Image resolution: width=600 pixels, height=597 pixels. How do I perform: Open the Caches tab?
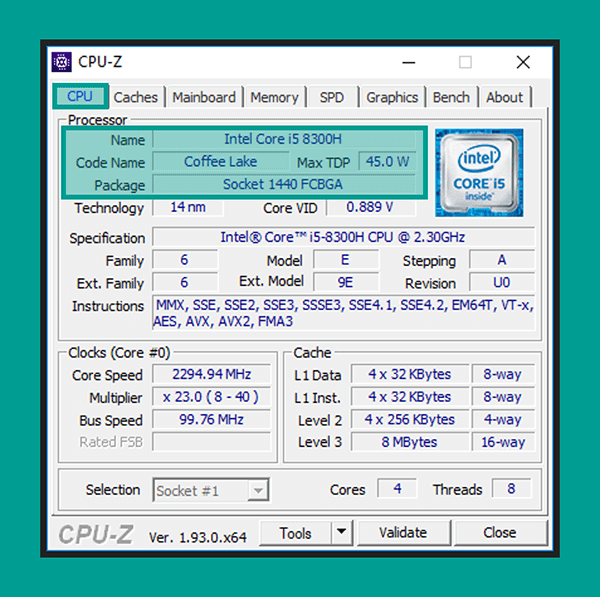click(136, 97)
